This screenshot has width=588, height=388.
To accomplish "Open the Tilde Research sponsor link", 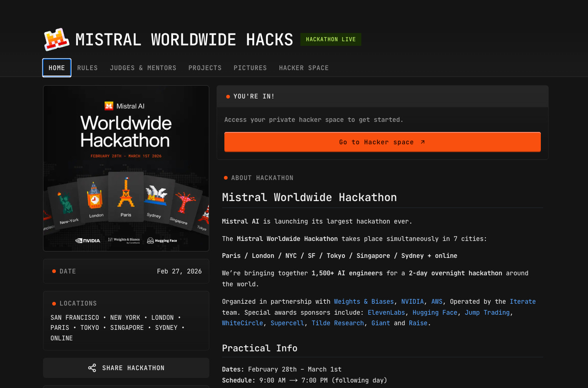I will tap(338, 323).
